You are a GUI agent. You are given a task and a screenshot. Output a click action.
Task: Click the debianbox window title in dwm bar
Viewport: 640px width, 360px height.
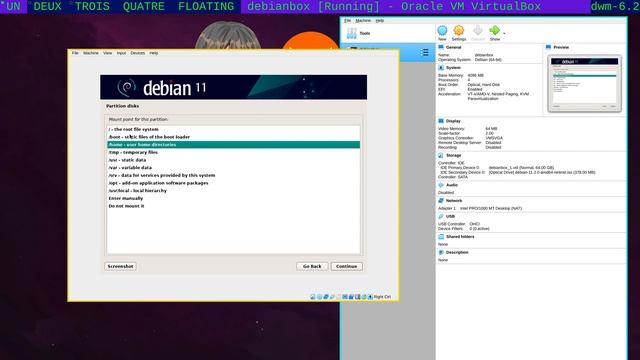[x=394, y=7]
